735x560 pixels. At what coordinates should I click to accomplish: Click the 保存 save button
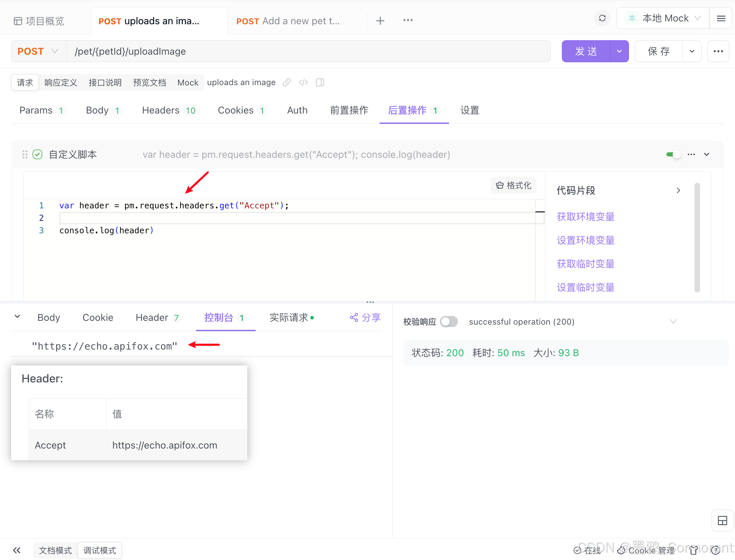tap(659, 51)
